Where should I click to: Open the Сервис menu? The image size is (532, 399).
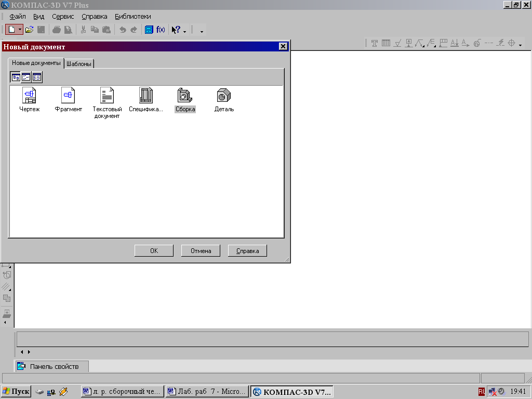coord(63,16)
